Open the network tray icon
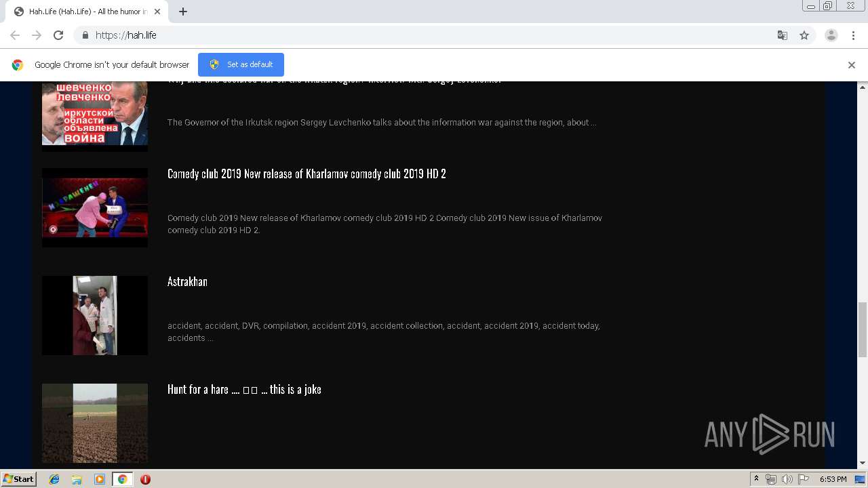This screenshot has height=488, width=868. (771, 479)
